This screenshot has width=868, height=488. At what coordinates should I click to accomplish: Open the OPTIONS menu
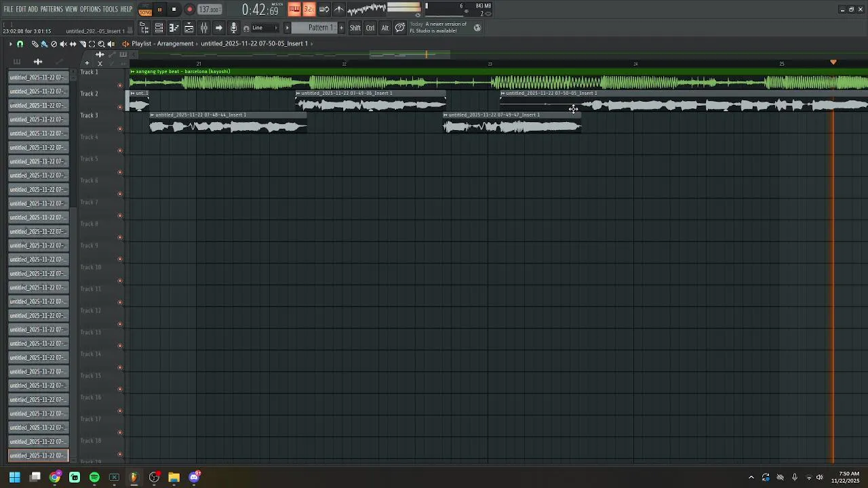[x=90, y=9]
